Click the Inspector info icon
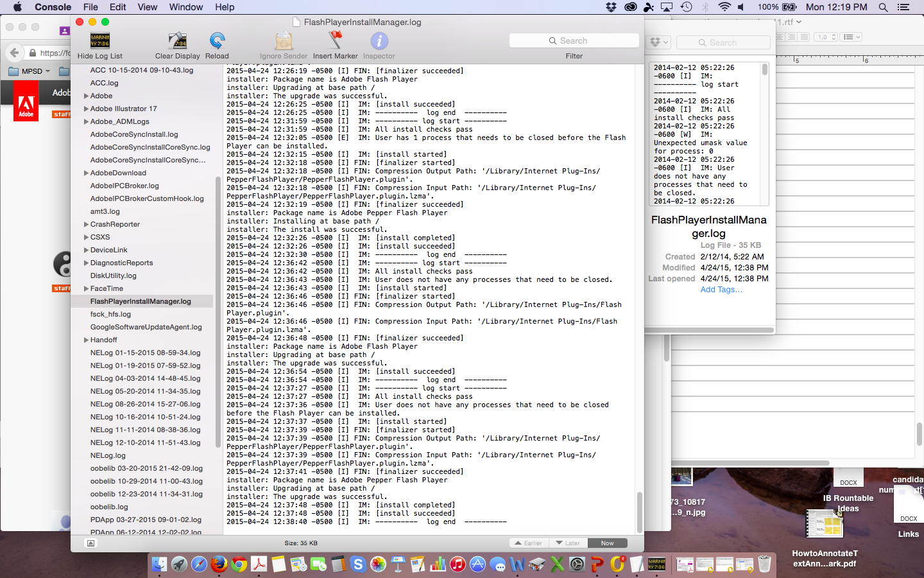Image resolution: width=924 pixels, height=578 pixels. pyautogui.click(x=379, y=41)
